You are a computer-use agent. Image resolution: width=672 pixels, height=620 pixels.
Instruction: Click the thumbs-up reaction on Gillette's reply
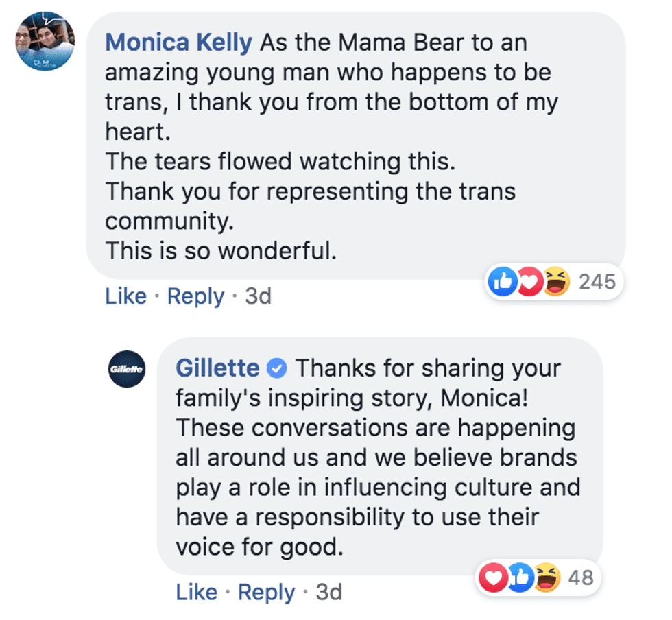pos(520,577)
